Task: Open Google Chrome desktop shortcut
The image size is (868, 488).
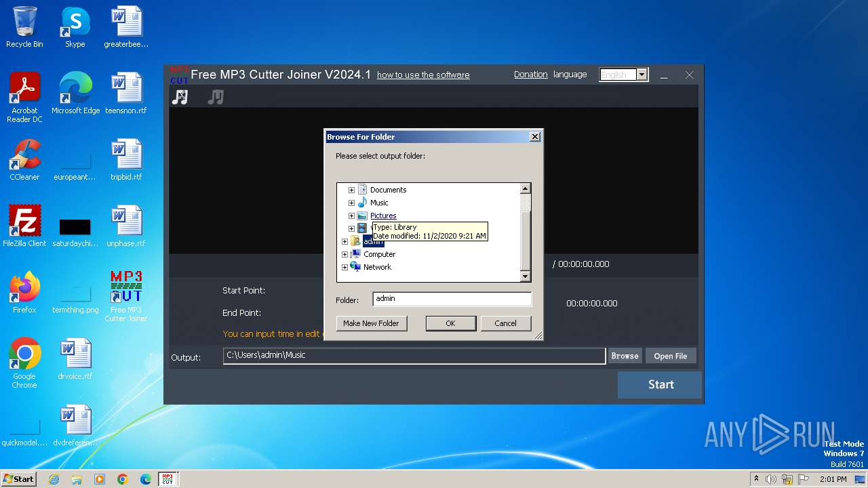Action: click(24, 363)
